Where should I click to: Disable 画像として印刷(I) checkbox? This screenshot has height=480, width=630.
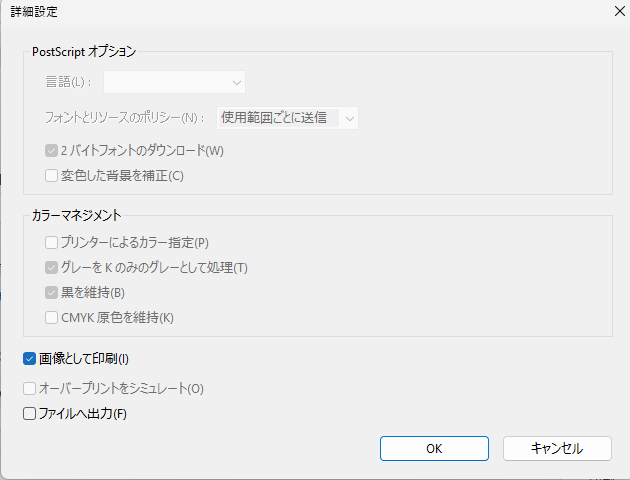29,358
